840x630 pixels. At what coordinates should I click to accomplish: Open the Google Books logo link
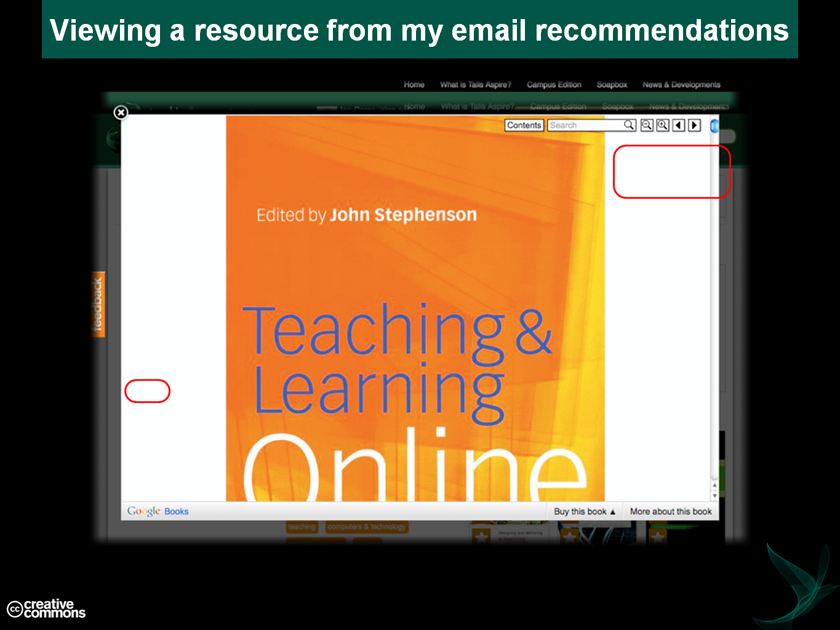coord(158,511)
